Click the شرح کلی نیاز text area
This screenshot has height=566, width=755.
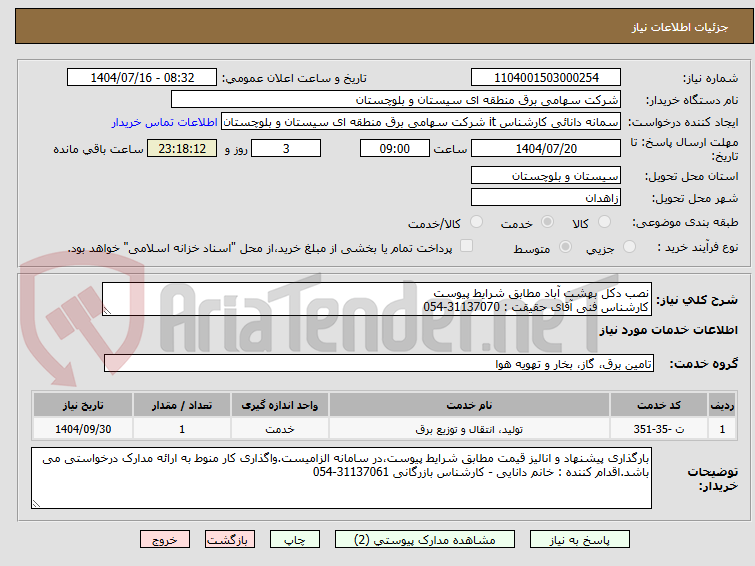coord(377,299)
